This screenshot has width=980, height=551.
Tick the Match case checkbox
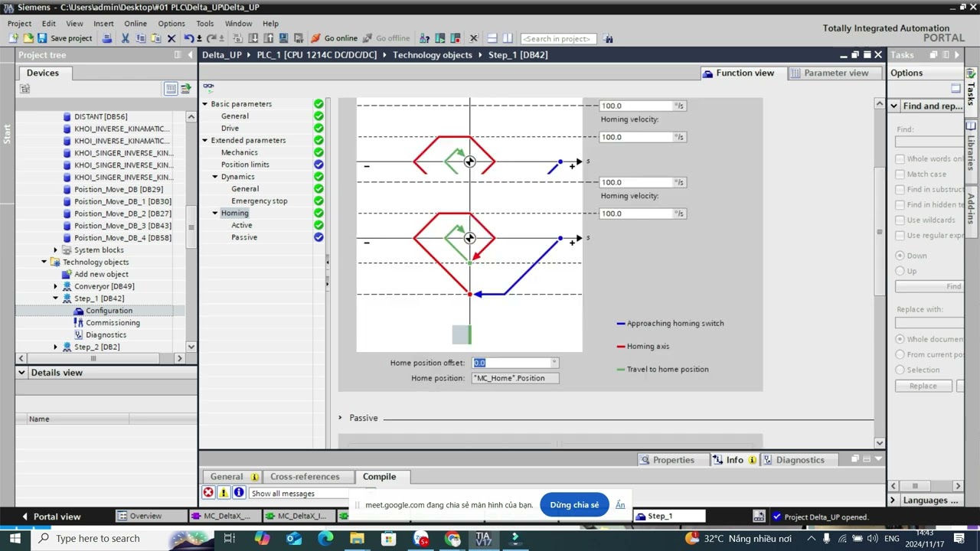900,174
